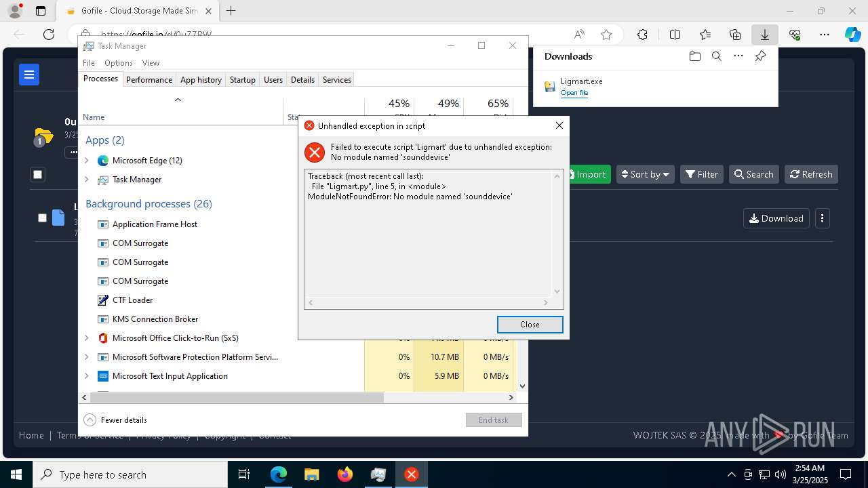The width and height of the screenshot is (868, 488).
Task: Open the Home link in Gofile footer
Action: coord(31,435)
